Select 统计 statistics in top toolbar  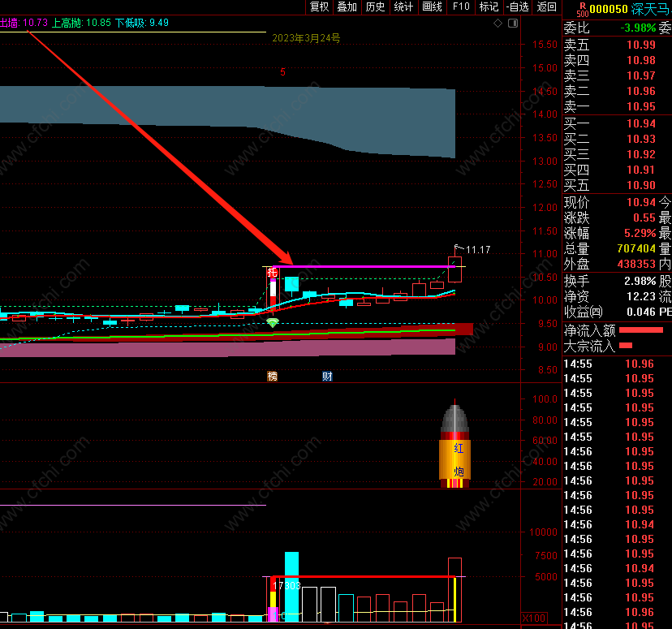click(403, 6)
